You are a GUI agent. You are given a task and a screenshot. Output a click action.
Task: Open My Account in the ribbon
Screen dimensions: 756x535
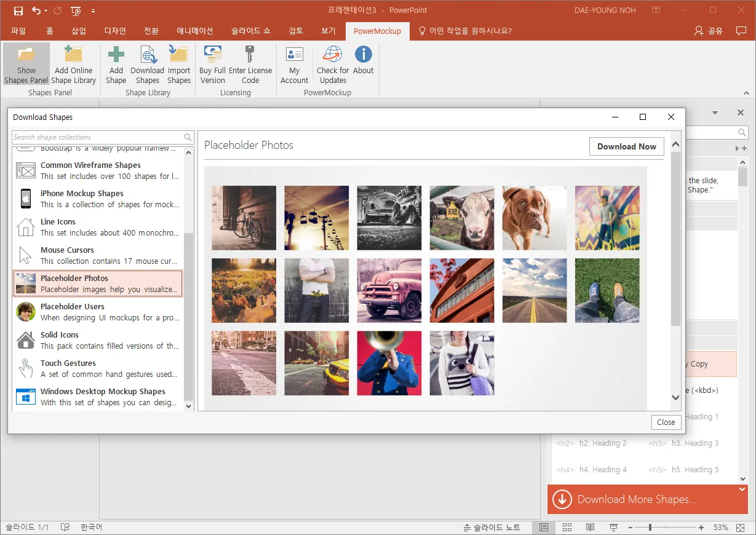click(x=294, y=65)
